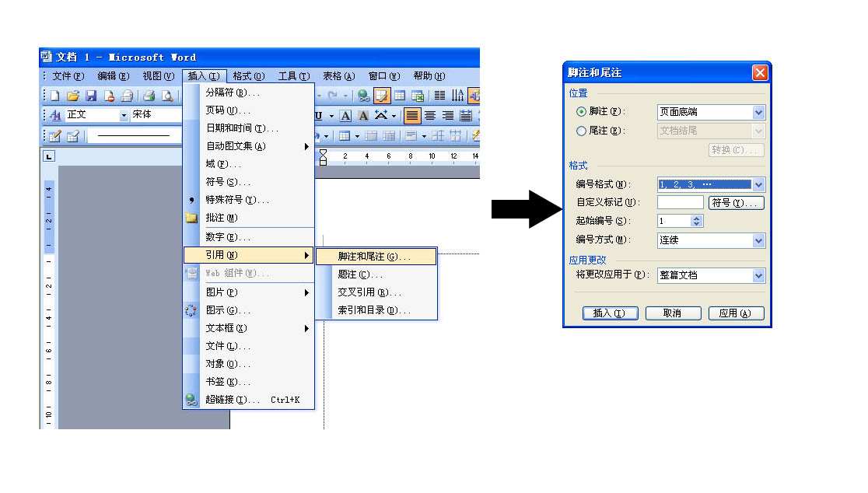The width and height of the screenshot is (868, 493).
Task: Center align the text
Action: click(x=430, y=116)
